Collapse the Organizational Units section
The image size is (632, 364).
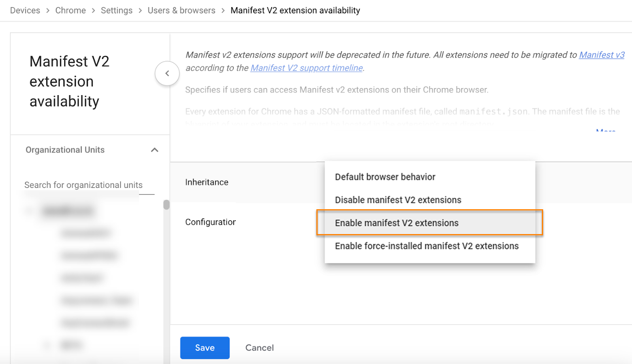coord(154,150)
